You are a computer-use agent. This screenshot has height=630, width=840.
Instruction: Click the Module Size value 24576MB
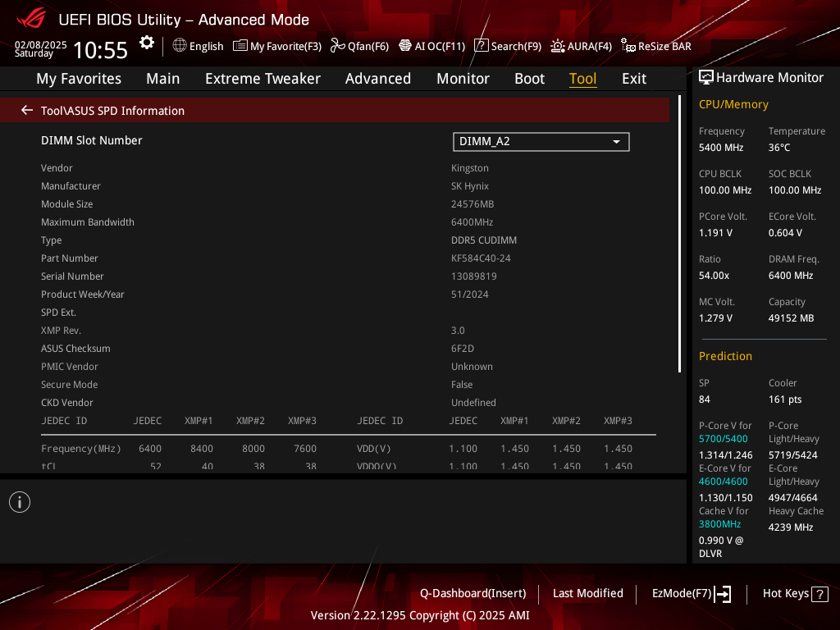point(472,204)
